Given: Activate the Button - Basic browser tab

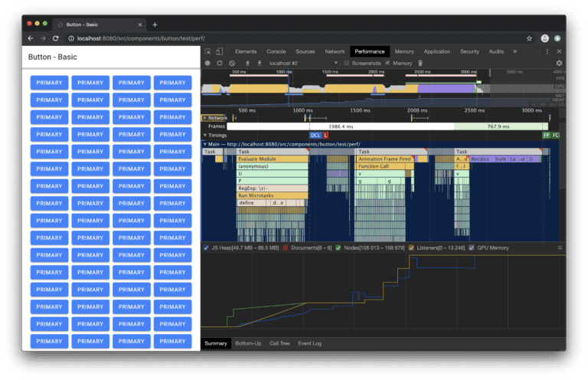Looking at the screenshot, I should click(x=100, y=25).
